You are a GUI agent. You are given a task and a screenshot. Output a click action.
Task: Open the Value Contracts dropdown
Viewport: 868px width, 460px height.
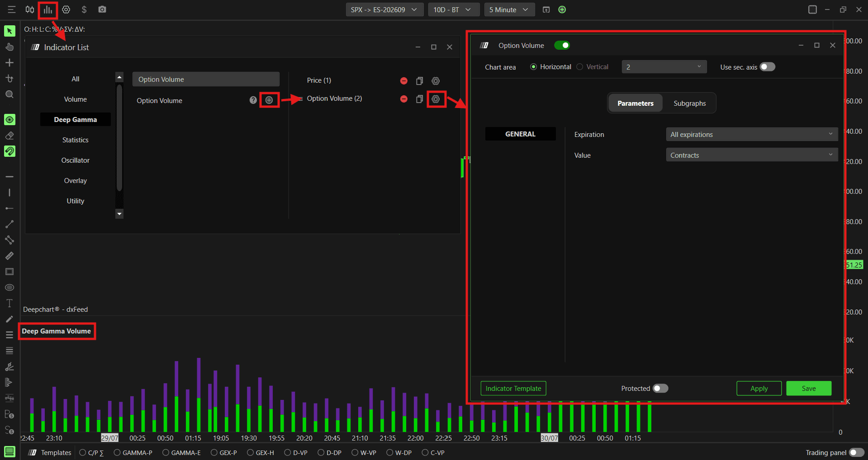[x=752, y=155]
